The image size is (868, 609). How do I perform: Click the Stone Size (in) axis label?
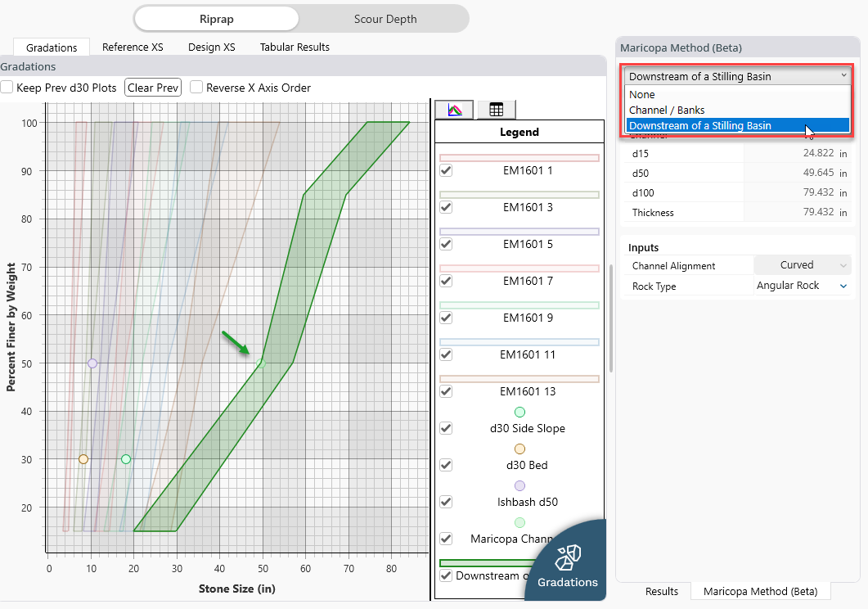(237, 589)
